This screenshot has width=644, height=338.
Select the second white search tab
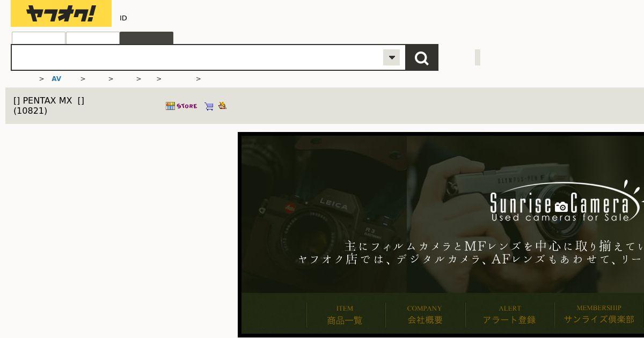pyautogui.click(x=93, y=38)
